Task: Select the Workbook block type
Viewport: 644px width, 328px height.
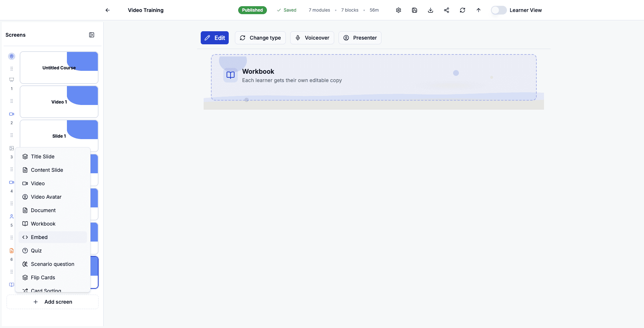Action: (43, 223)
